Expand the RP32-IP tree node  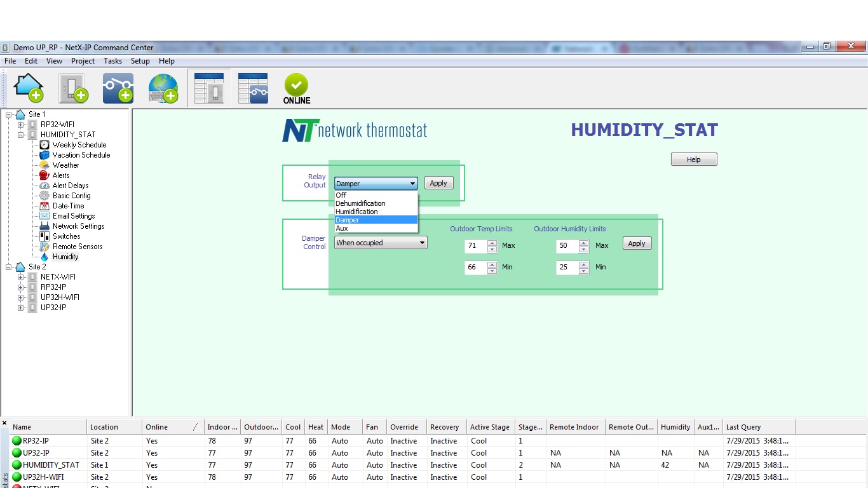(20, 287)
